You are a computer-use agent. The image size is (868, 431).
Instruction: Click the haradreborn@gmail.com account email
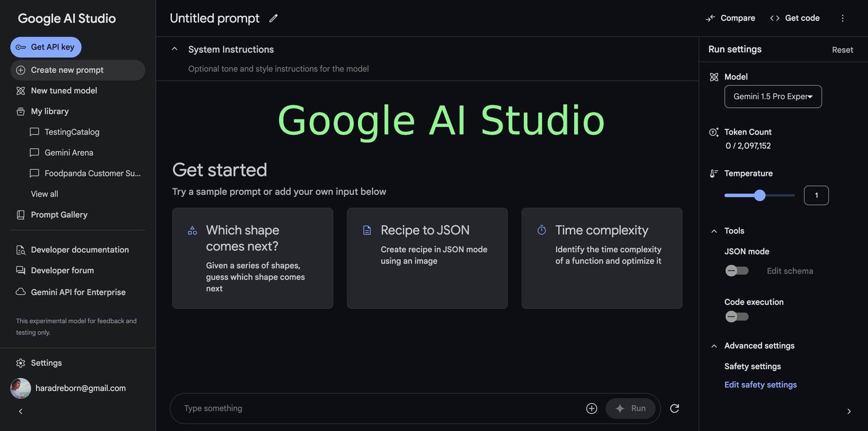pos(80,388)
